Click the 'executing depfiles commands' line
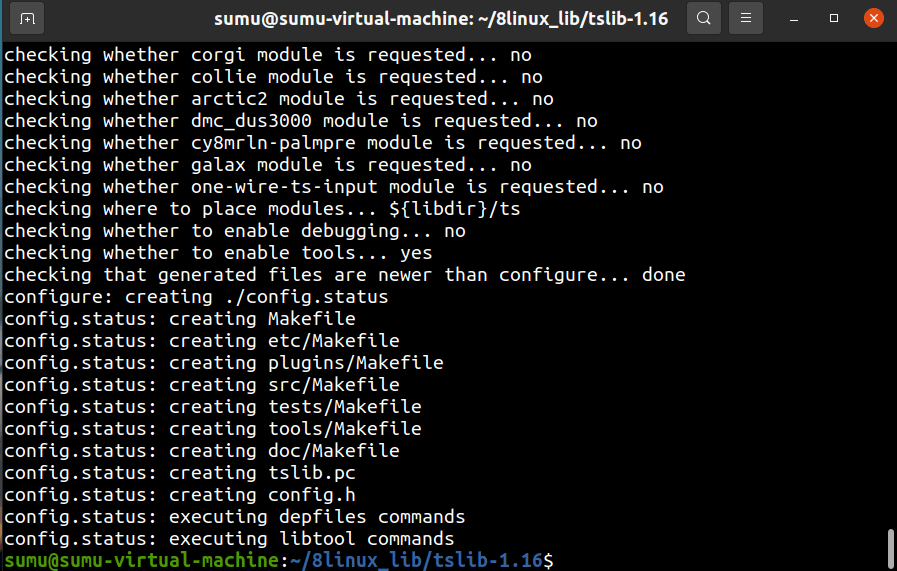 235,517
